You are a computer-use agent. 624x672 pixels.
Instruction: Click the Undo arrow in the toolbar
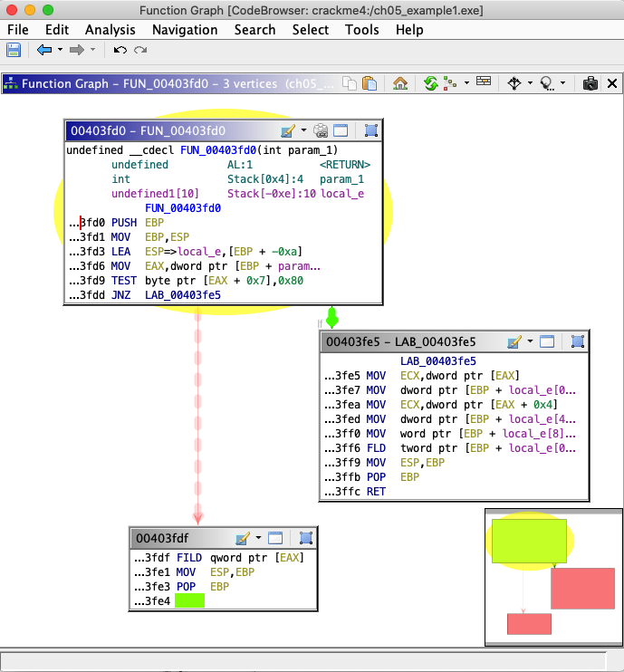[x=120, y=50]
